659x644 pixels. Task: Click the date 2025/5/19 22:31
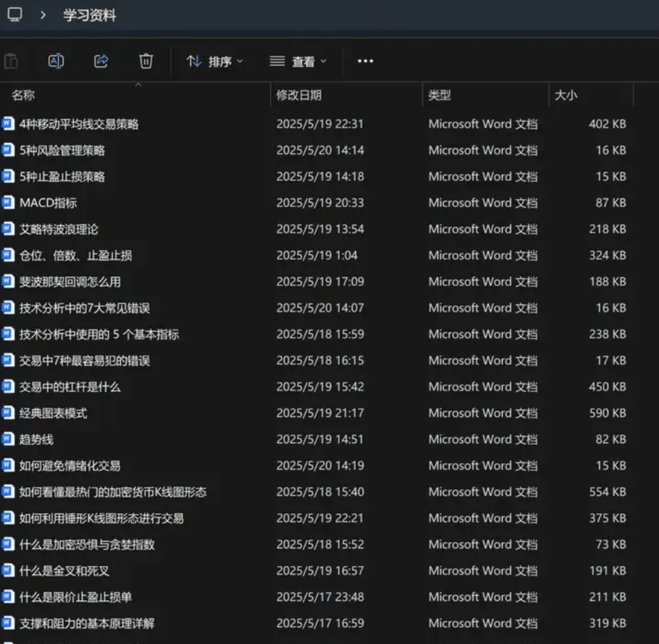point(320,124)
